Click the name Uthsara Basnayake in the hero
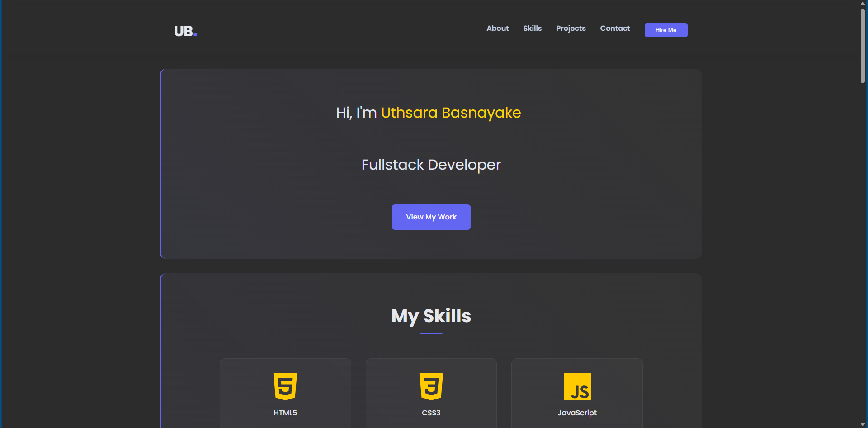 451,113
